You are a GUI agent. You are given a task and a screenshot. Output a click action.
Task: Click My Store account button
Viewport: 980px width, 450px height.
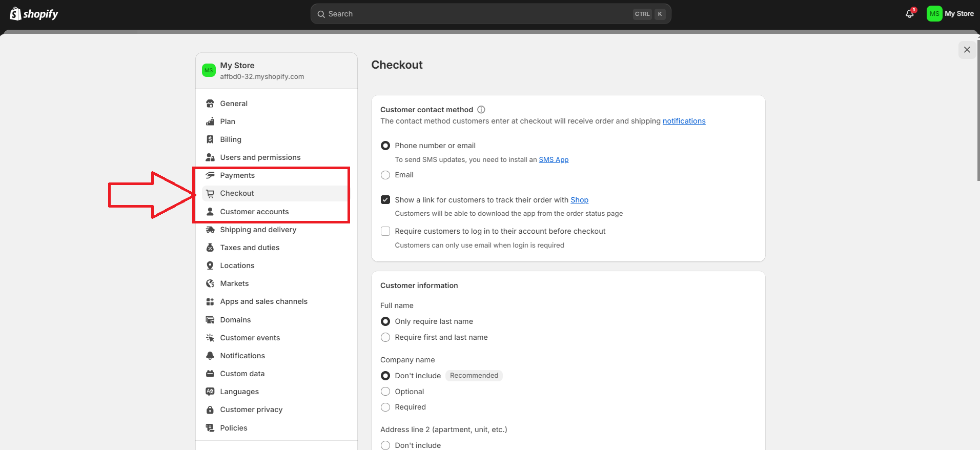point(950,14)
